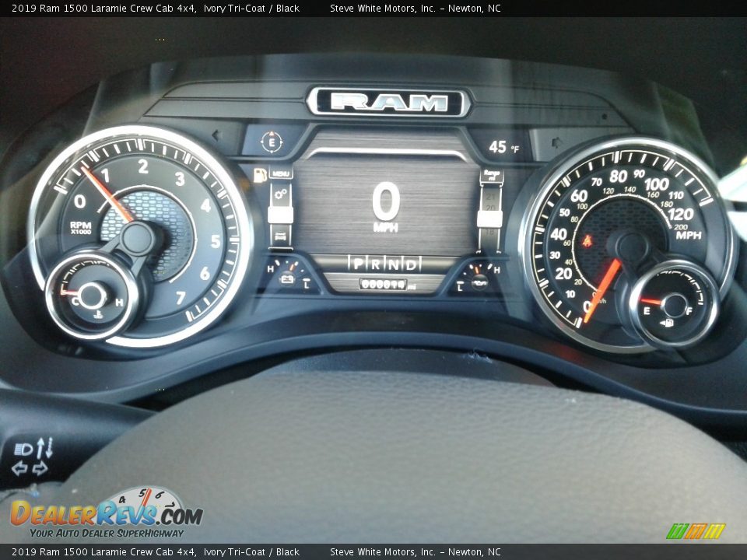Click the low fuel warning icon on the speedometer
Image resolution: width=747 pixels, height=560 pixels.
668,324
